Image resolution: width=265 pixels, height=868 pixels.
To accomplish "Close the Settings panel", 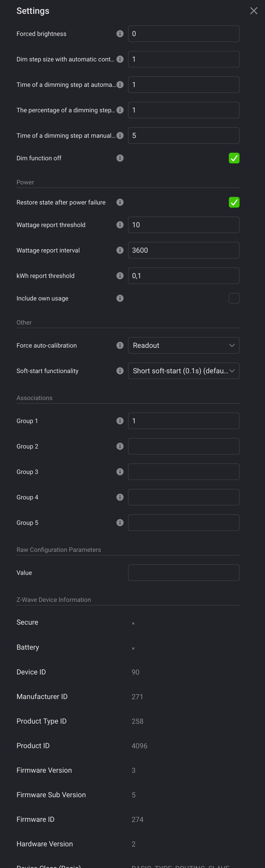I will (254, 11).
